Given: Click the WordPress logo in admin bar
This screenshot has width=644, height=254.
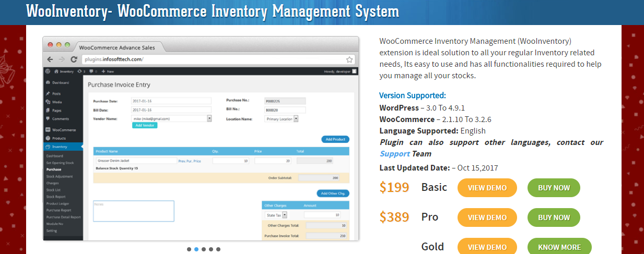Looking at the screenshot, I should click(x=48, y=71).
